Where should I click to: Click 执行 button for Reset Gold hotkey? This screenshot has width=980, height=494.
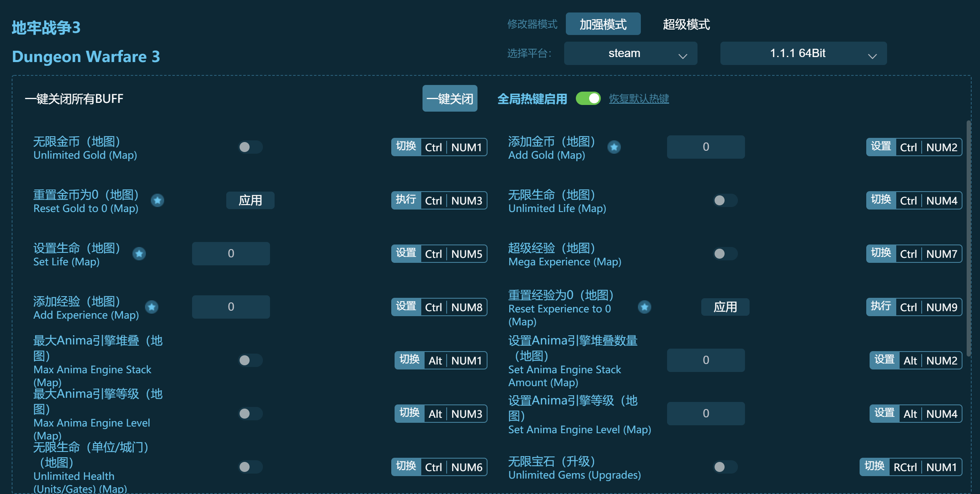tap(406, 200)
